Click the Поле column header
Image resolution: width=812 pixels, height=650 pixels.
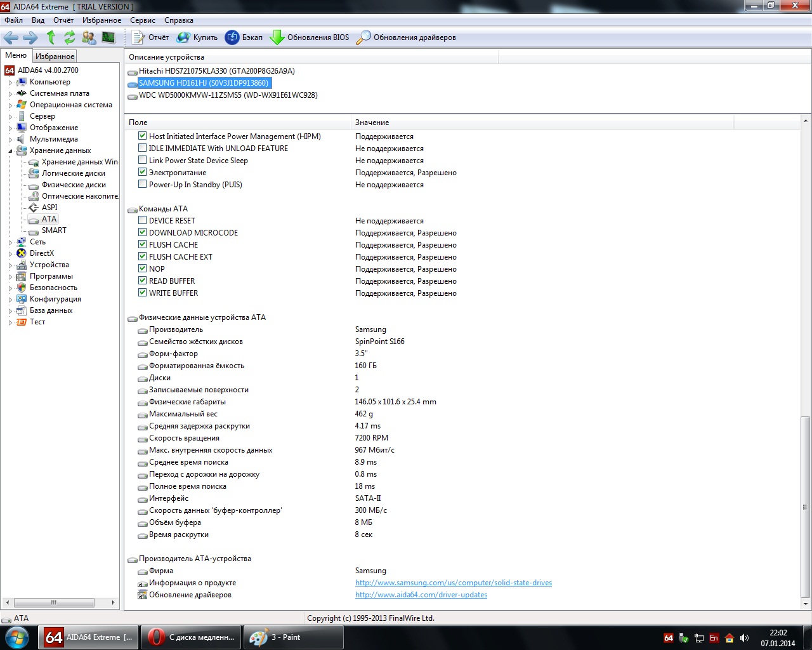[x=238, y=123]
